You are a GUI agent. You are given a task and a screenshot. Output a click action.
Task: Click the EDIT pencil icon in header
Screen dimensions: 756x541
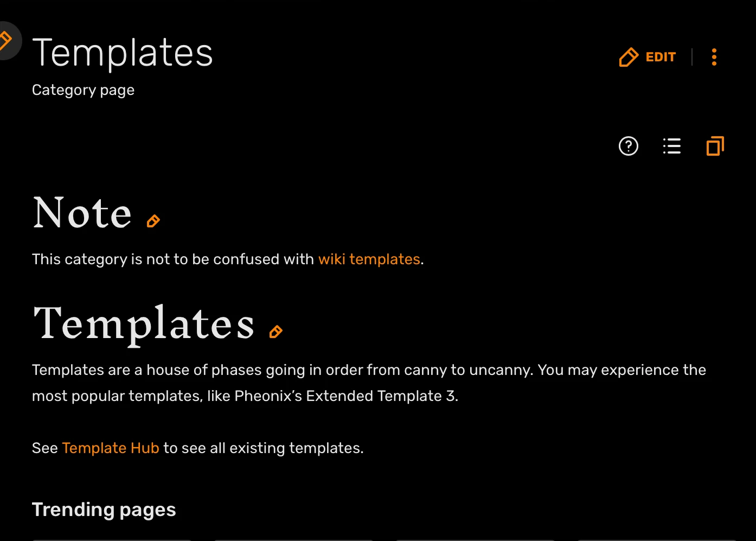(x=629, y=57)
